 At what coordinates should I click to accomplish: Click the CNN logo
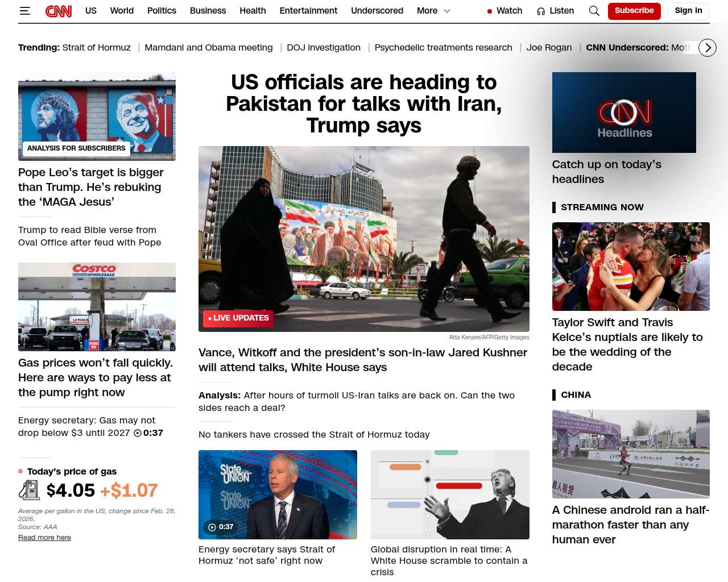click(59, 11)
